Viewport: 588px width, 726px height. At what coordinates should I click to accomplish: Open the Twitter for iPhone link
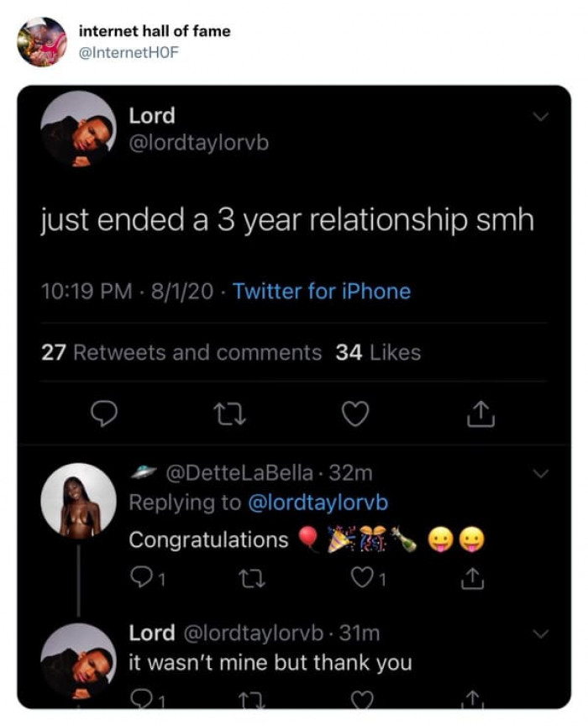point(323,291)
